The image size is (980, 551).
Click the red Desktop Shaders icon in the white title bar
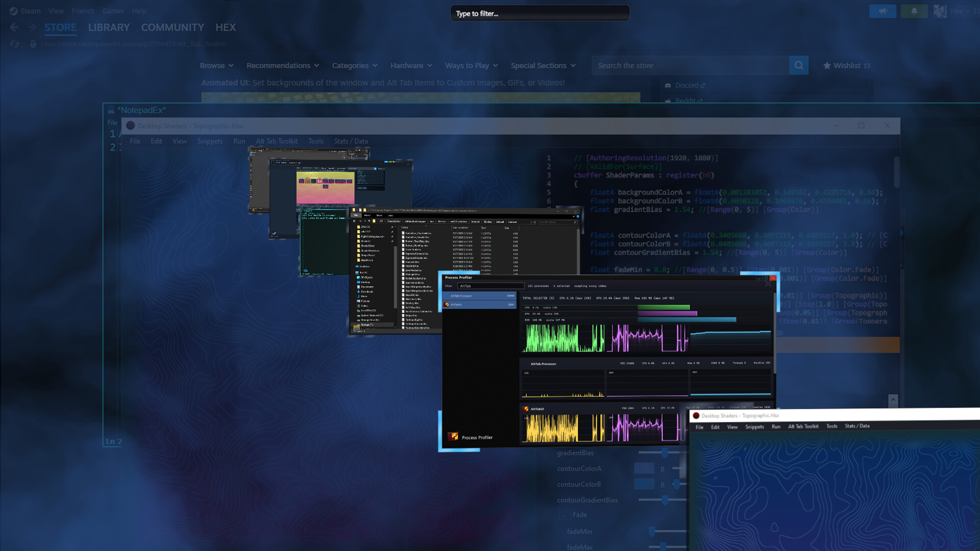click(x=696, y=416)
